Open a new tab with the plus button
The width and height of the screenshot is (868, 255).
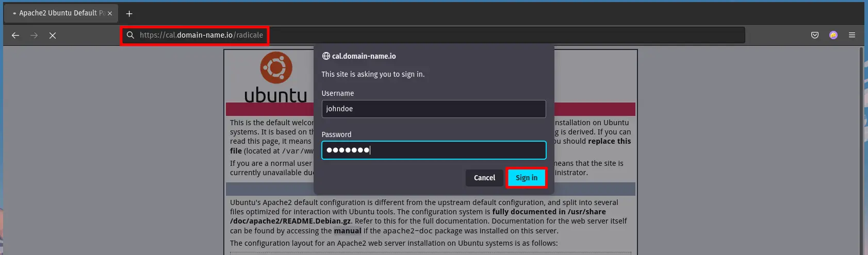[129, 13]
